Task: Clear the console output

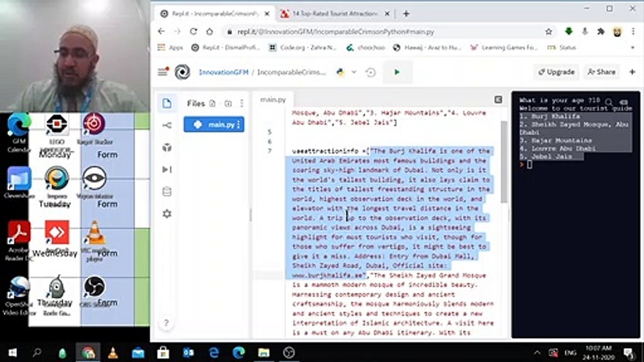Action: pos(624,103)
